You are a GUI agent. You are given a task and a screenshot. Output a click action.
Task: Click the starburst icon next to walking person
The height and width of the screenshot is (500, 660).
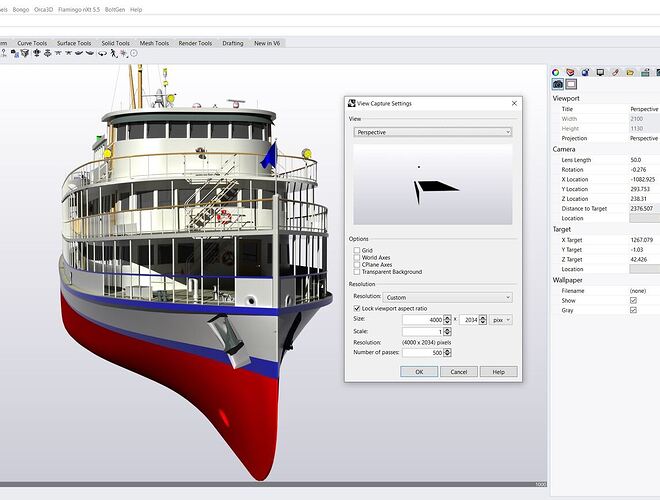tap(124, 53)
